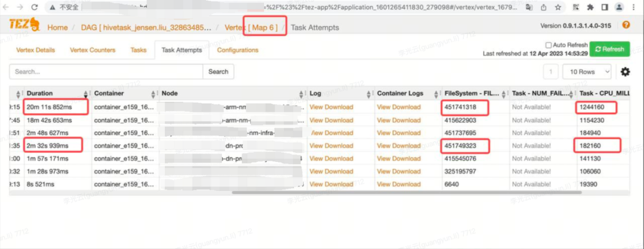Click the duration cell 2m 32s 939ms

tap(48, 146)
